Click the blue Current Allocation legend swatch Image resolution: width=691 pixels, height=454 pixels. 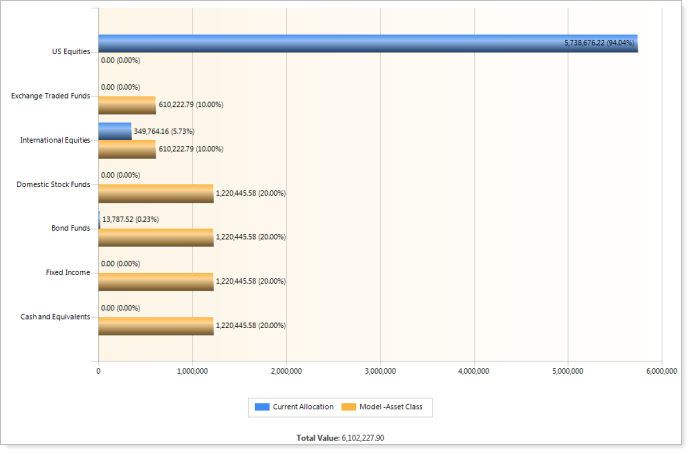tap(264, 406)
